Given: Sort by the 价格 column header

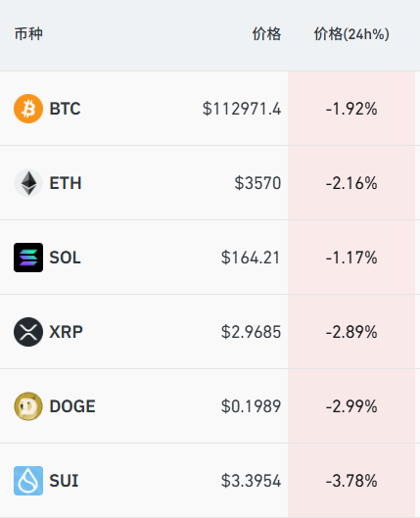Looking at the screenshot, I should click(x=266, y=34).
